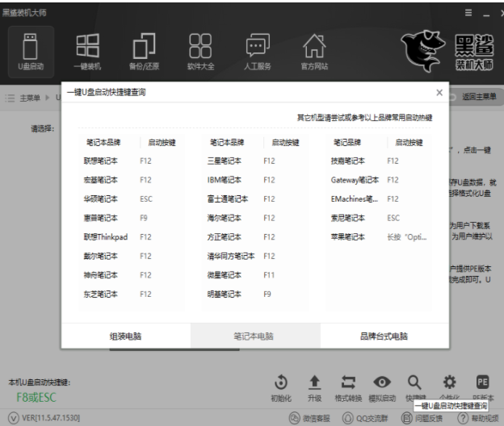The width and height of the screenshot is (504, 426).
Task: Switch to the 组装电脑 tab
Action: point(126,336)
